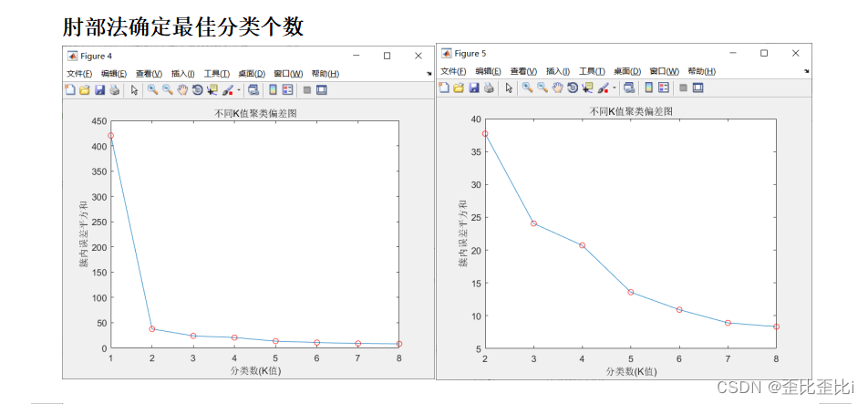The image size is (868, 404).
Task: Click New Figure icon in Figure 4
Action: [x=70, y=89]
